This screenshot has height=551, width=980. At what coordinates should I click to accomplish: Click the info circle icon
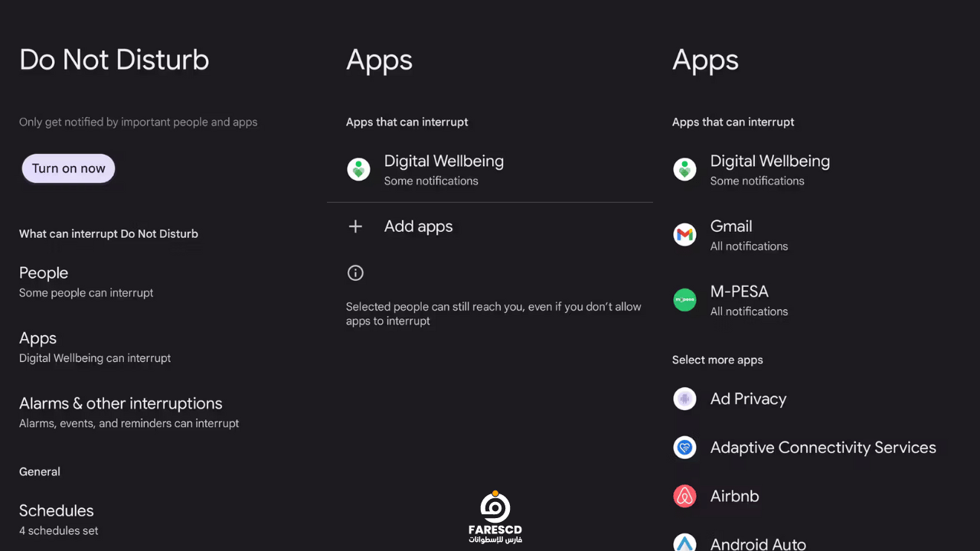click(355, 272)
